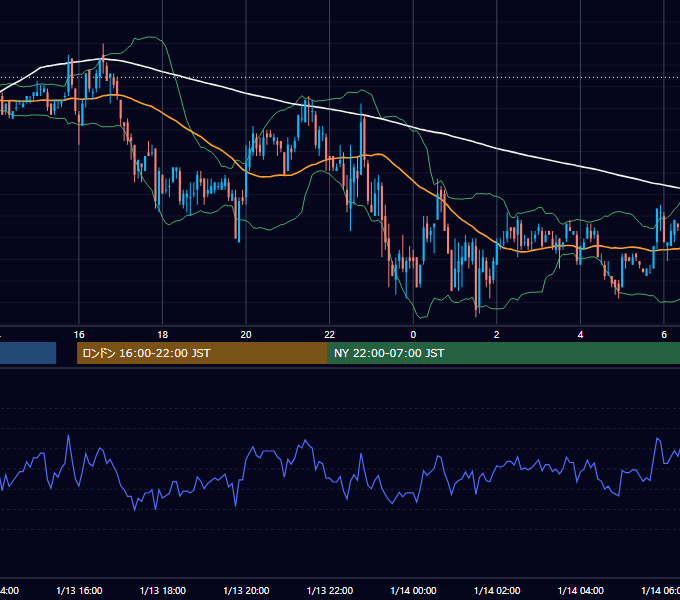
Task: Click the 6 hour label on price chart axis
Action: [x=664, y=335]
